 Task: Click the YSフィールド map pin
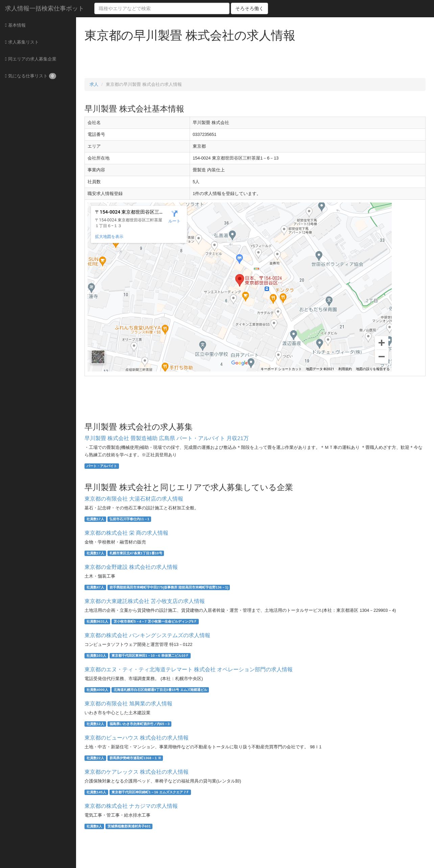coord(259,253)
